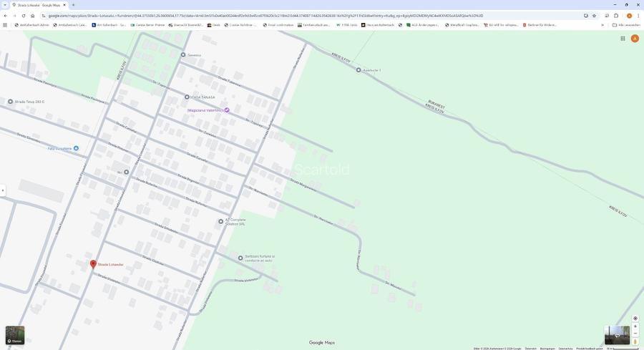Open the AZ Complete Solution SRL marker
Image resolution: width=644 pixels, height=350 pixels.
(x=221, y=221)
